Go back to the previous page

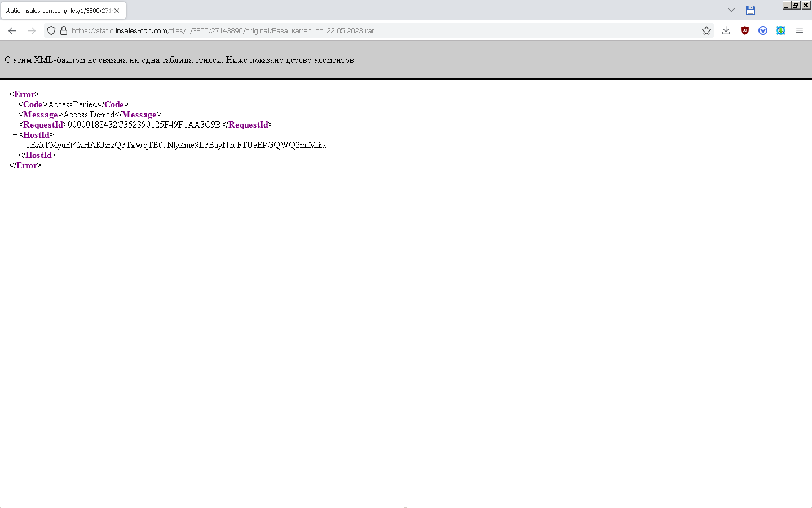click(12, 30)
